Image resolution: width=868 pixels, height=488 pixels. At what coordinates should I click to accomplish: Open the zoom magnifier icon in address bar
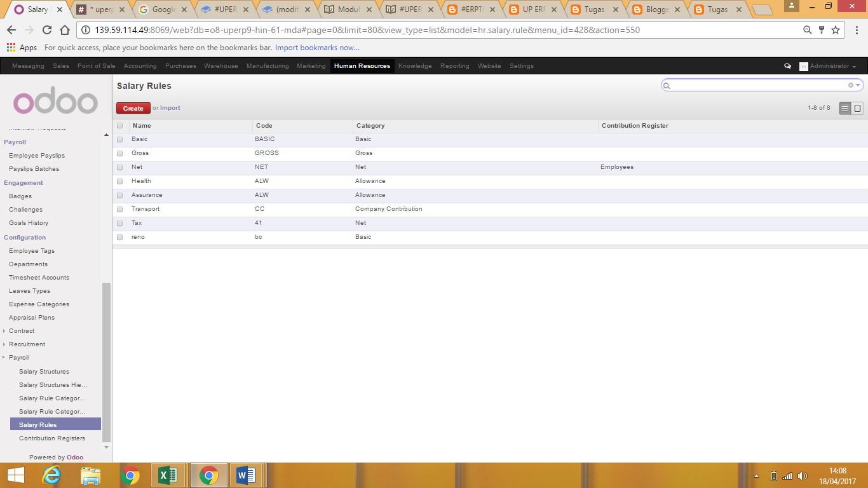point(808,30)
